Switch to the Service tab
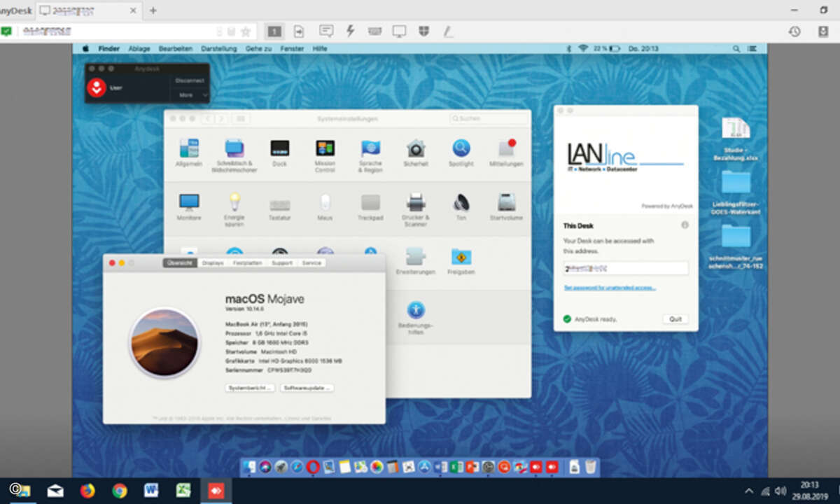The image size is (840, 504). (x=311, y=263)
